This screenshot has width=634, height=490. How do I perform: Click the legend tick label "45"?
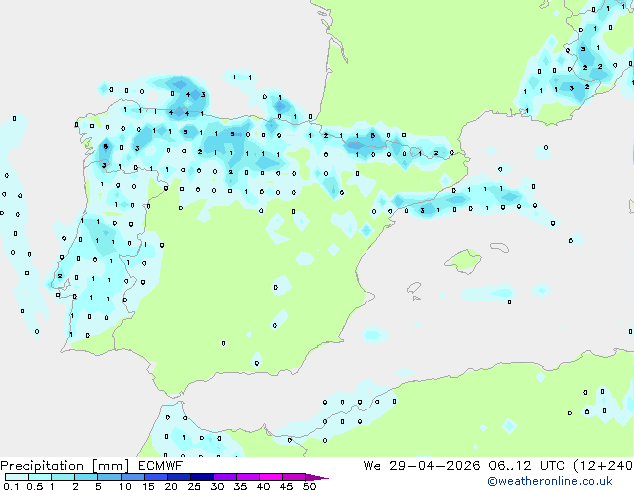coord(286,486)
